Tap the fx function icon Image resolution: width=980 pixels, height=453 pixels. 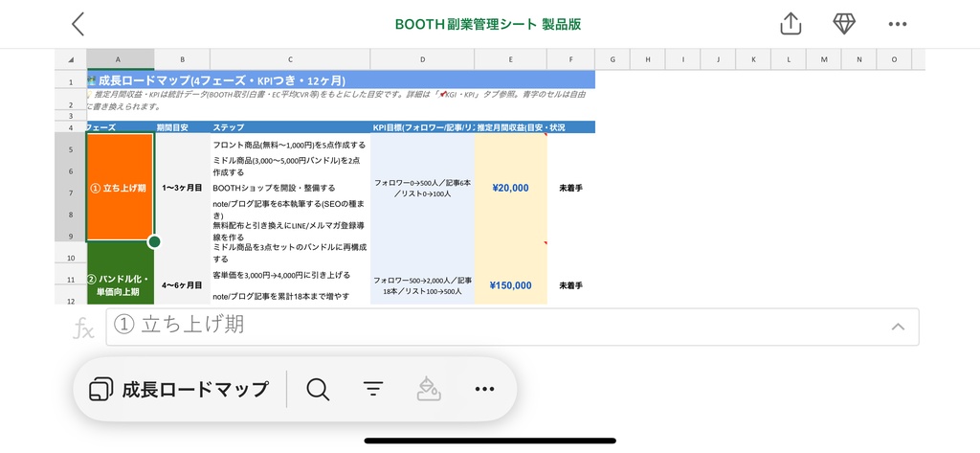pyautogui.click(x=84, y=328)
